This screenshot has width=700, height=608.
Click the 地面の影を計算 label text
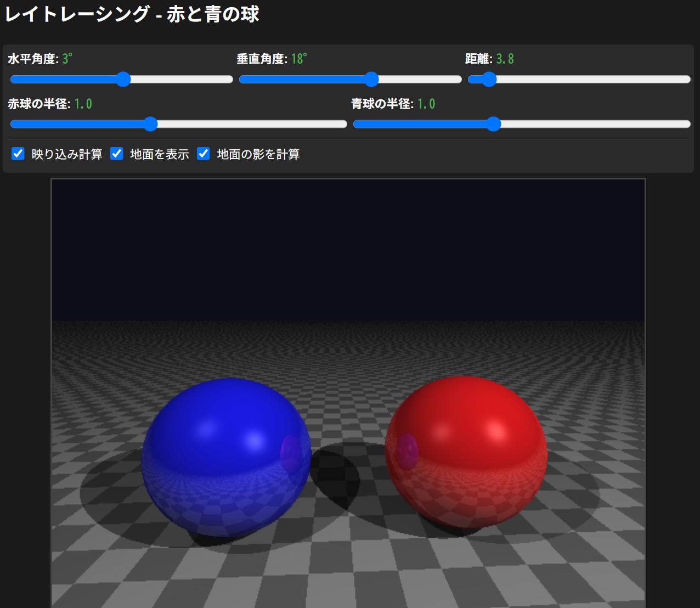(x=258, y=154)
